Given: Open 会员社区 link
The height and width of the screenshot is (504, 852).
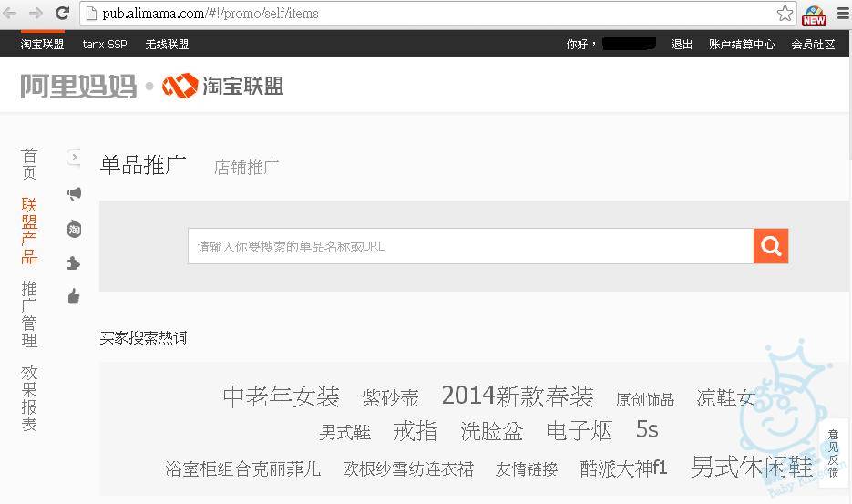Looking at the screenshot, I should 813,44.
